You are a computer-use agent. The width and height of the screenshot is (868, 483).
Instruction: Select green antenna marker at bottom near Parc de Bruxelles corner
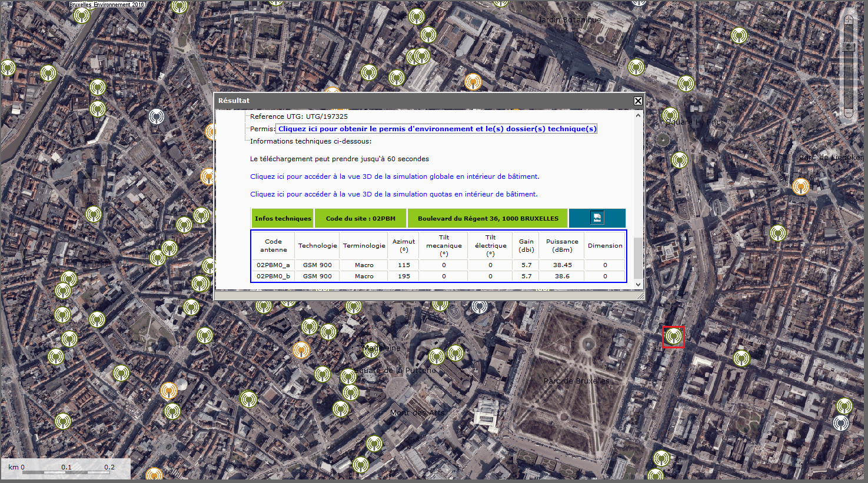click(661, 458)
